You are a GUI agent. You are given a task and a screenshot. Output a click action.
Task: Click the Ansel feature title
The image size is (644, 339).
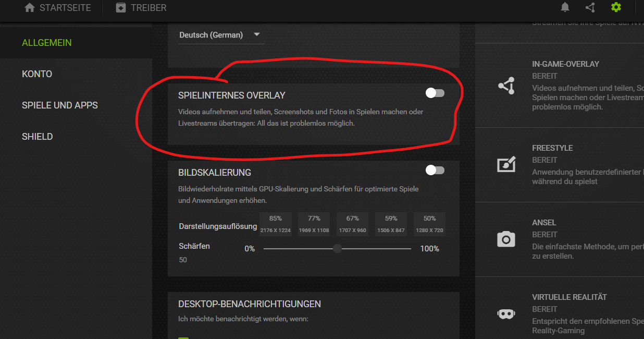544,223
